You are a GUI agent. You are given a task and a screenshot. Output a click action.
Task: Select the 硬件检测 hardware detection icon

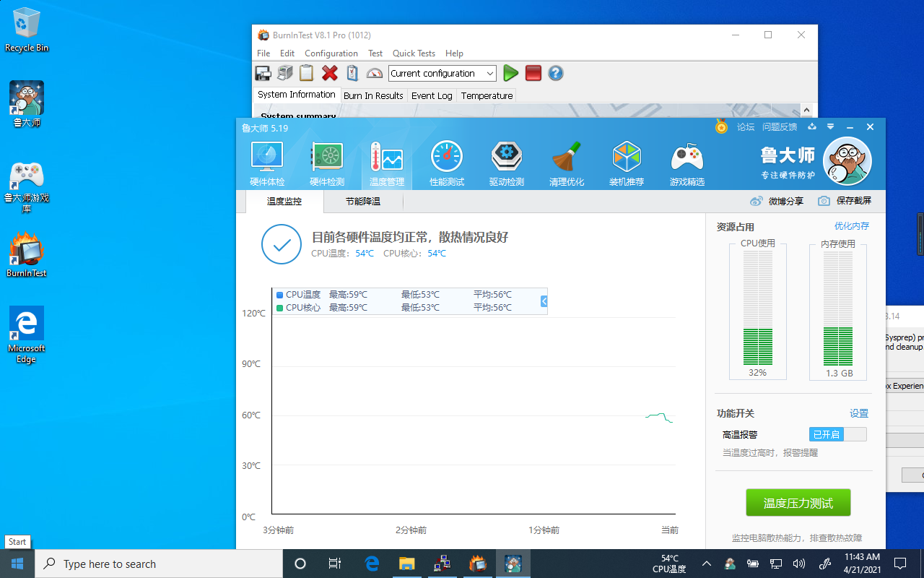[326, 162]
